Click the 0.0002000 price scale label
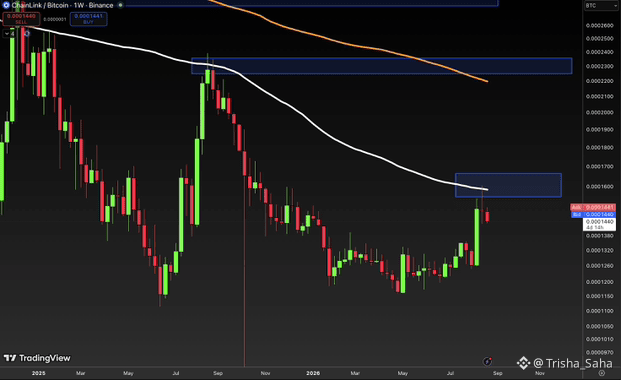The height and width of the screenshot is (380, 621). coord(599,112)
